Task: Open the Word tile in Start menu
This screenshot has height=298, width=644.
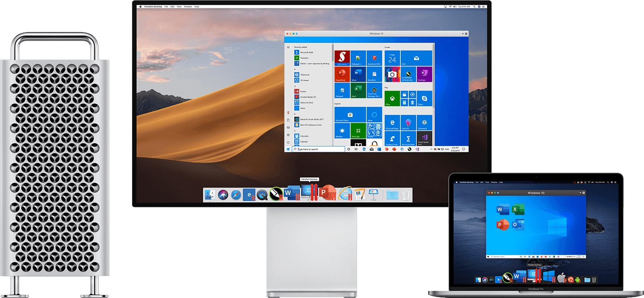Action: click(358, 74)
